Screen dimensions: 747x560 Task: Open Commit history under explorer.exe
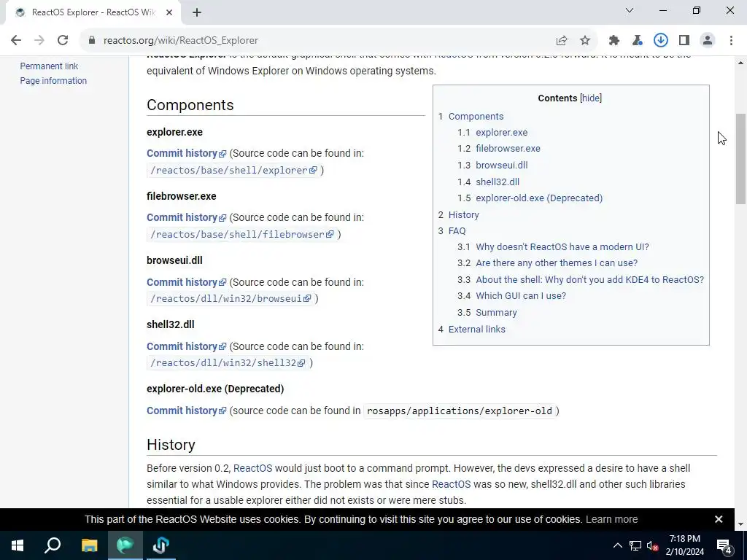(186, 153)
